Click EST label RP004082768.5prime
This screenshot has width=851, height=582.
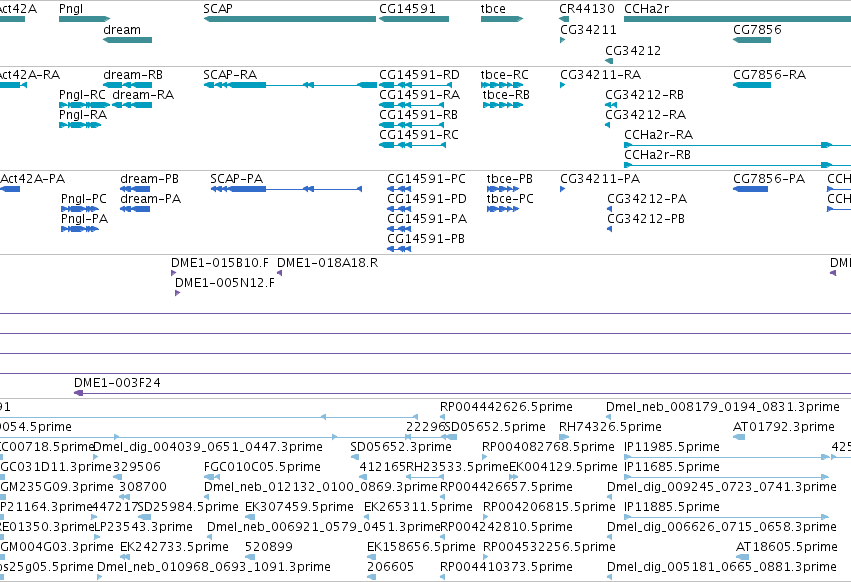(x=548, y=447)
